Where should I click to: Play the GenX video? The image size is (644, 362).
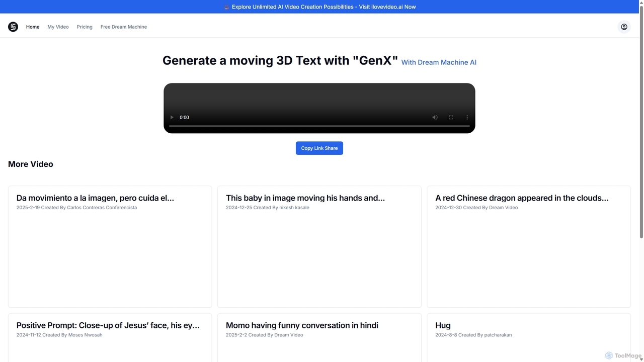[x=172, y=117]
